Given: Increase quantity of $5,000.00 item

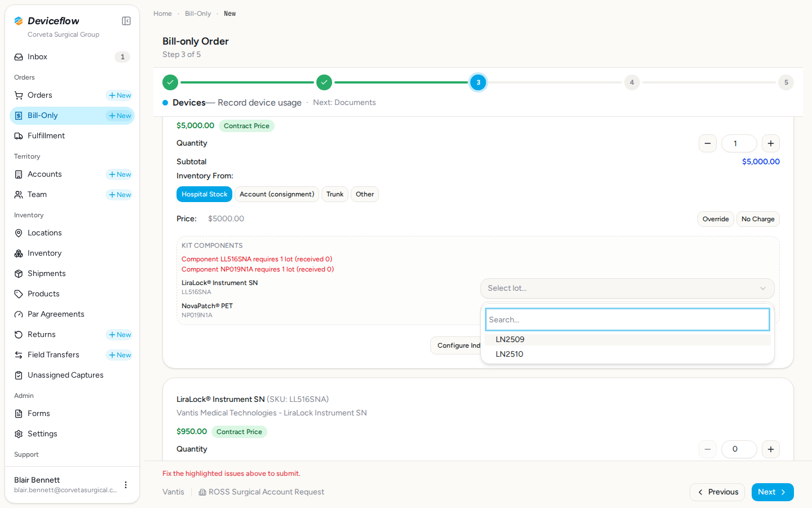Looking at the screenshot, I should click(x=771, y=143).
